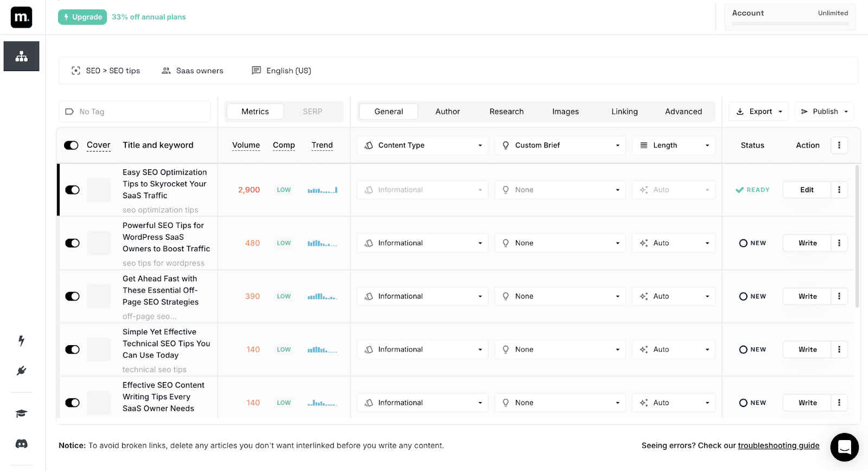Click the table's vertical scrollbar
868x471 pixels.
click(x=857, y=237)
